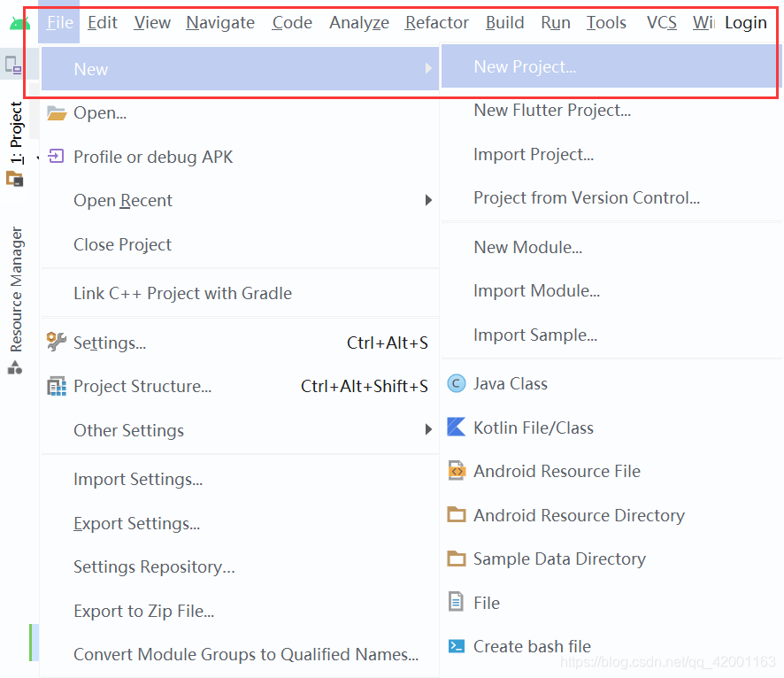Choose Android Resource Directory entry
Viewport: 784px width, 678px height.
pos(611,515)
